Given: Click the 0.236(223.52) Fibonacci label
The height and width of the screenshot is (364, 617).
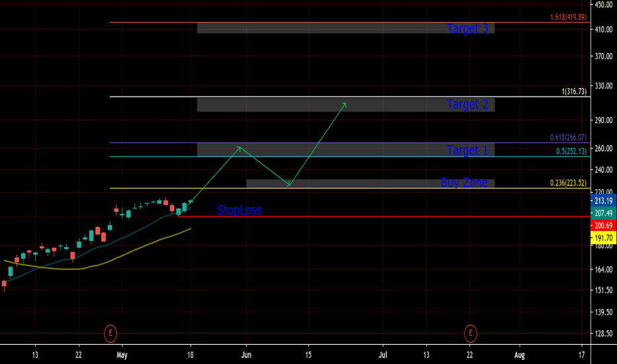Looking at the screenshot, I should pos(568,183).
